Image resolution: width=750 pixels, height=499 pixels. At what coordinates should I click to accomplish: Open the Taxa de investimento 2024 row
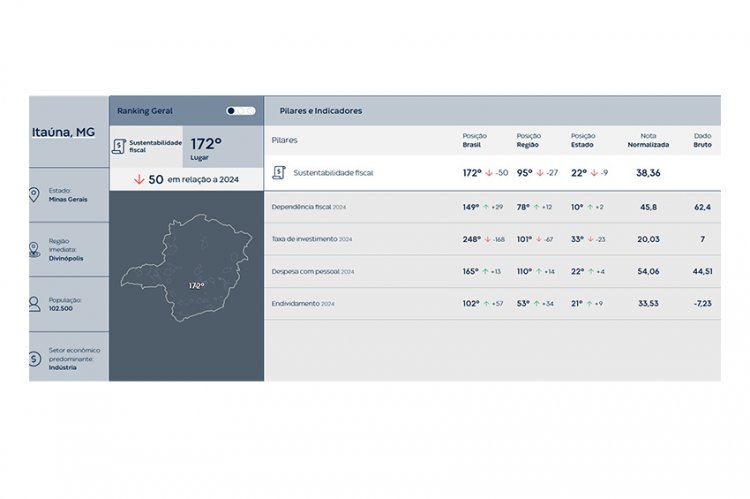(x=492, y=239)
